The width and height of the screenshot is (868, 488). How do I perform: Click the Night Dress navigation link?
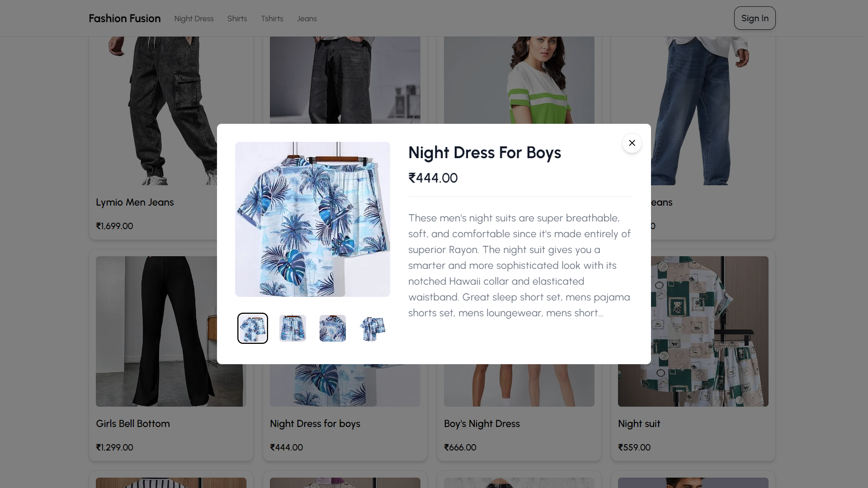click(194, 19)
